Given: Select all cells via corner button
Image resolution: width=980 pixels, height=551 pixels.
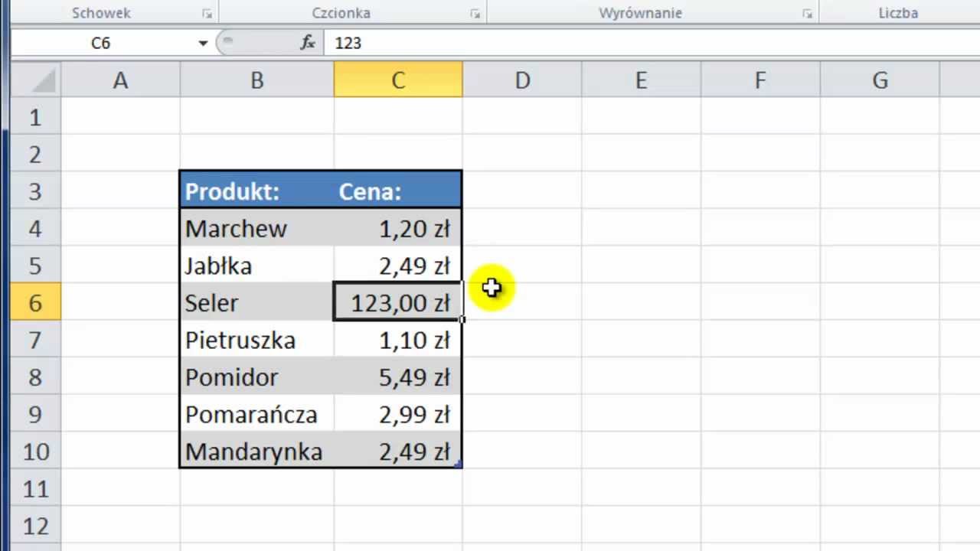Looking at the screenshot, I should [x=36, y=80].
